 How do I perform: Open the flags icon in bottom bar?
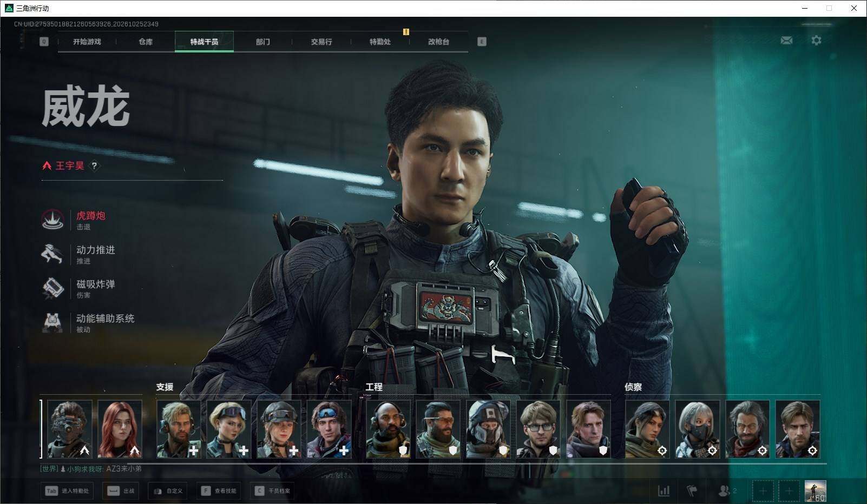692,490
